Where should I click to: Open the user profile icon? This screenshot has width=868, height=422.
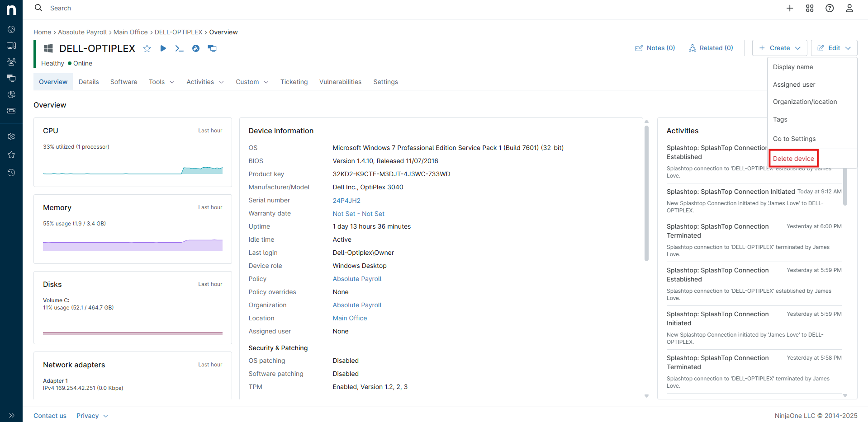point(849,8)
